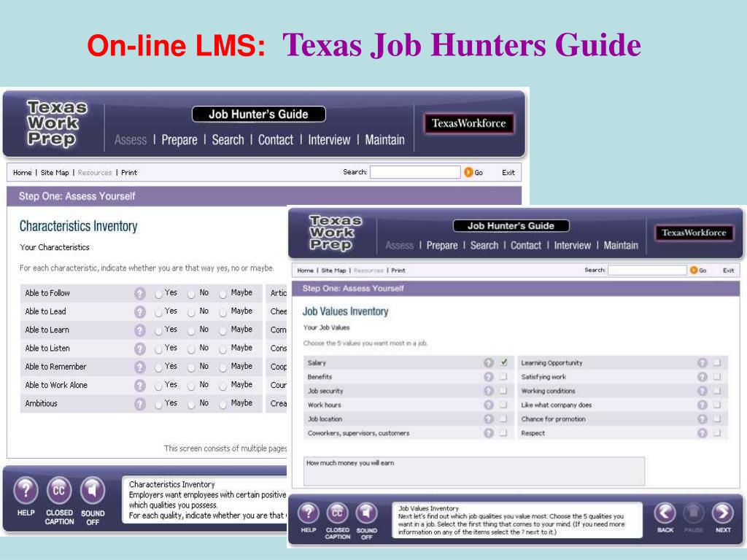Screen dimensions: 747x560
Task: Select Maybe for Able to Learn
Action: tap(222, 331)
